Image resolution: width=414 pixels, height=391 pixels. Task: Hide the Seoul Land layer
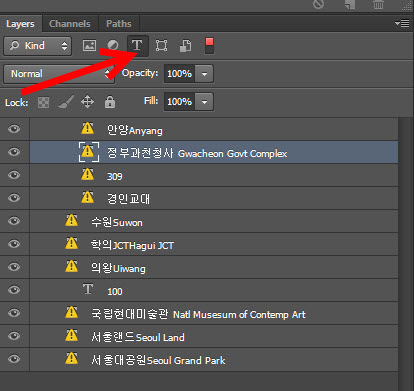click(14, 336)
